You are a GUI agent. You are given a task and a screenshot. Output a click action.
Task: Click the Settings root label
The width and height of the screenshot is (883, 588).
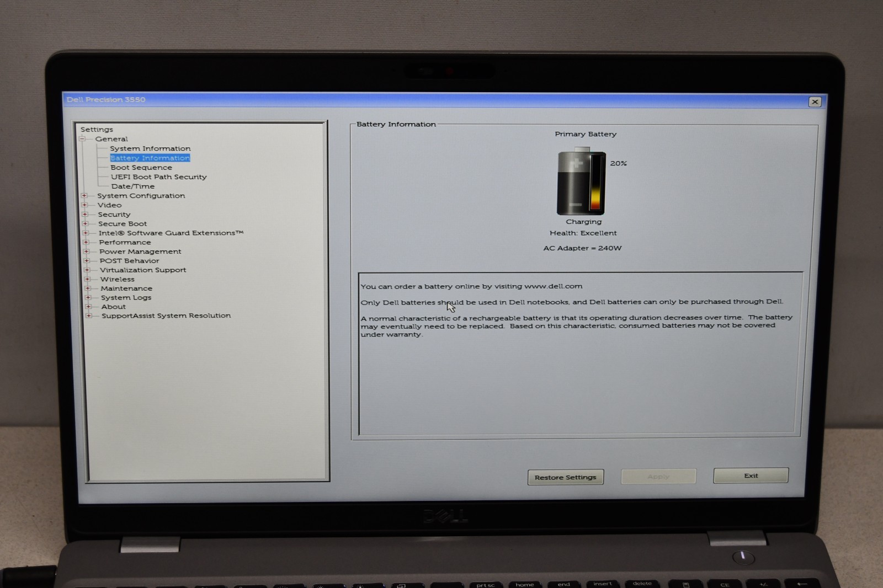[x=97, y=130]
